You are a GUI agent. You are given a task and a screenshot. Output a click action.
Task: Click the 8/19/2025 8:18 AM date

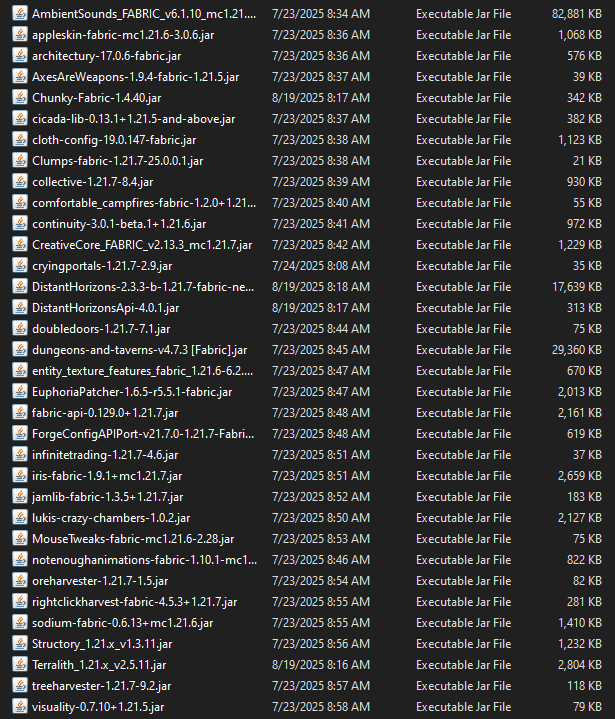click(321, 287)
